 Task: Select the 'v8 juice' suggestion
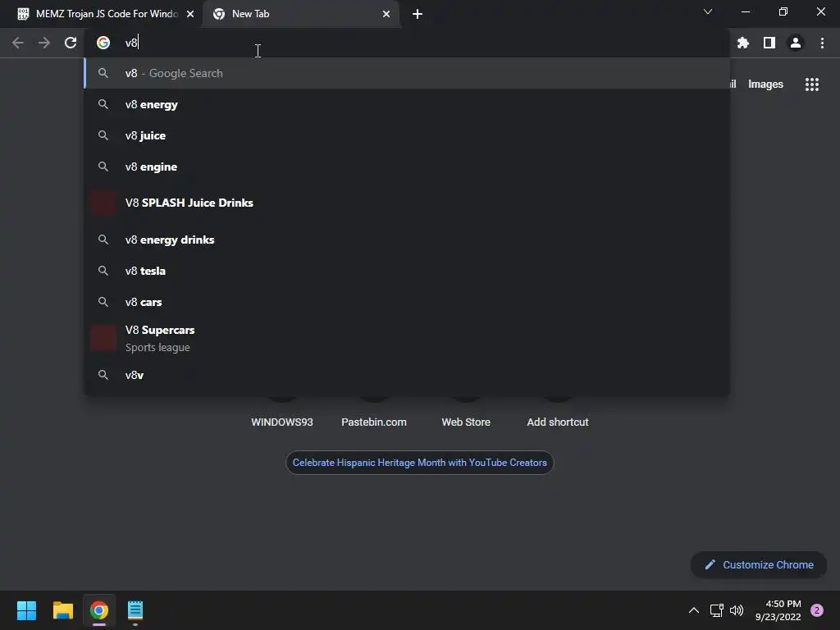(x=407, y=135)
